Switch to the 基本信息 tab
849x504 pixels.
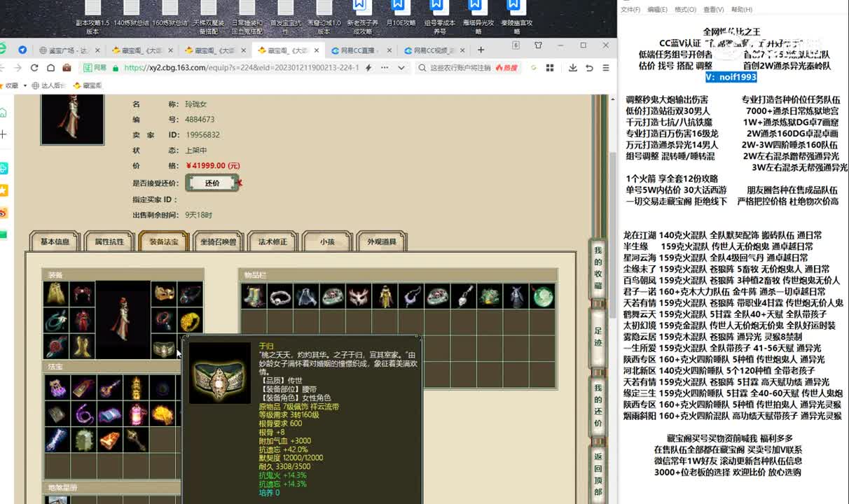click(55, 242)
